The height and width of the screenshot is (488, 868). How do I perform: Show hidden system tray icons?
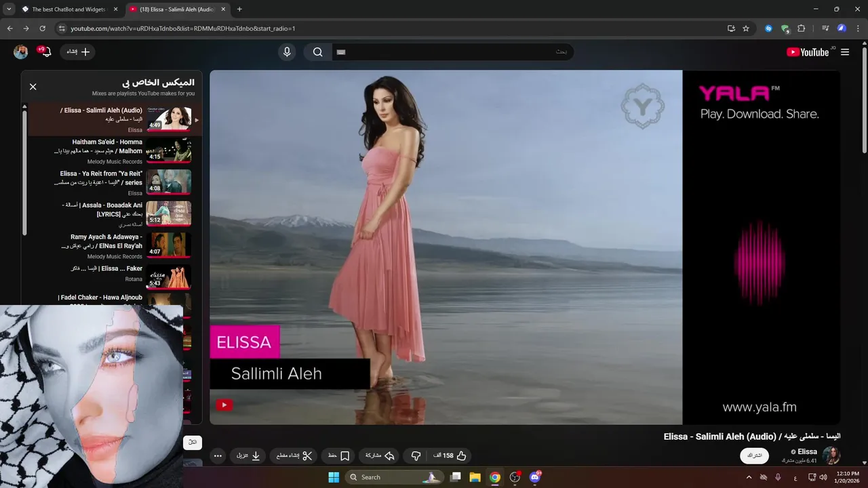tap(749, 477)
